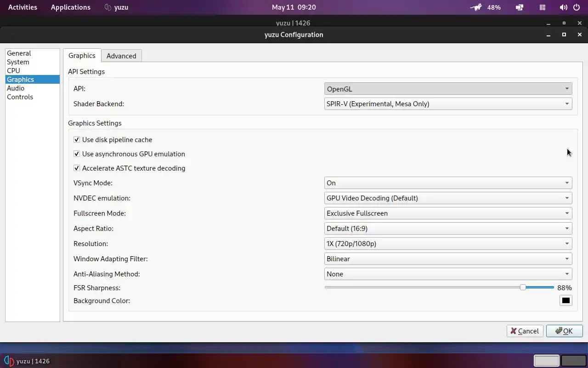Open the Fullscreen Mode dropdown
This screenshot has height=368, width=588.
pyautogui.click(x=448, y=213)
